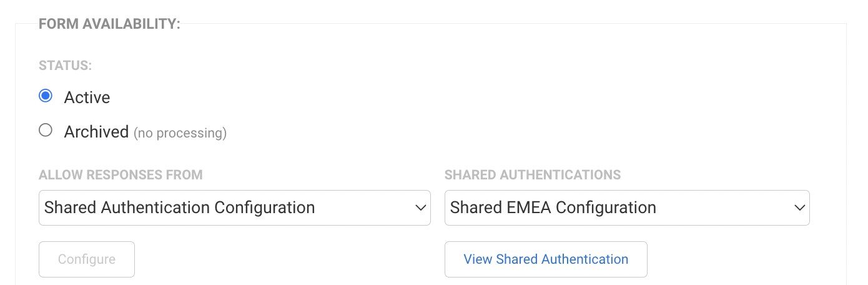Screen dimensions: 868x285
Task: Click the empty Archived radio circle
Action: click(45, 131)
